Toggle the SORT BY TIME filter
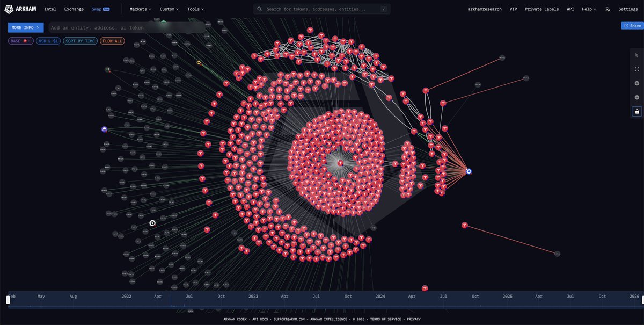644x325 pixels. click(80, 41)
